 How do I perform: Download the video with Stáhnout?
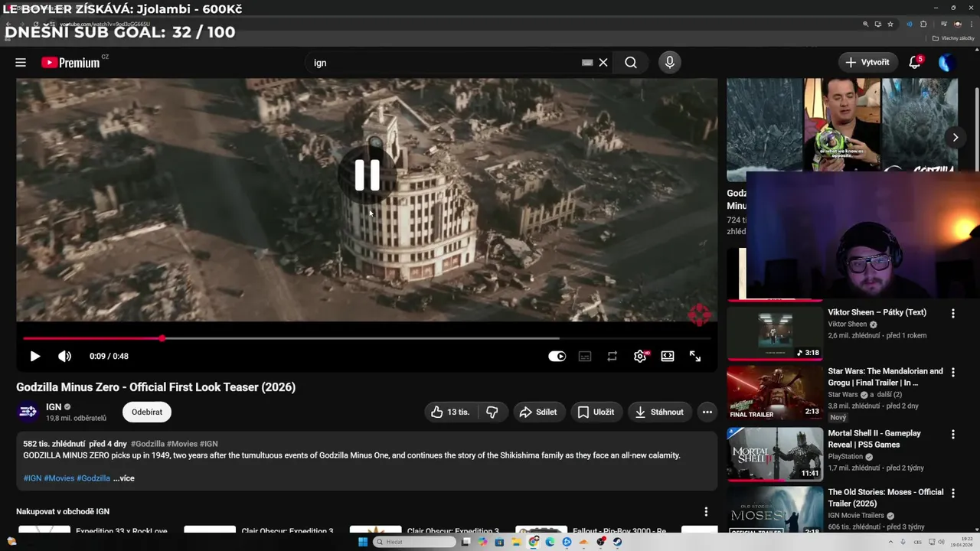coord(660,412)
